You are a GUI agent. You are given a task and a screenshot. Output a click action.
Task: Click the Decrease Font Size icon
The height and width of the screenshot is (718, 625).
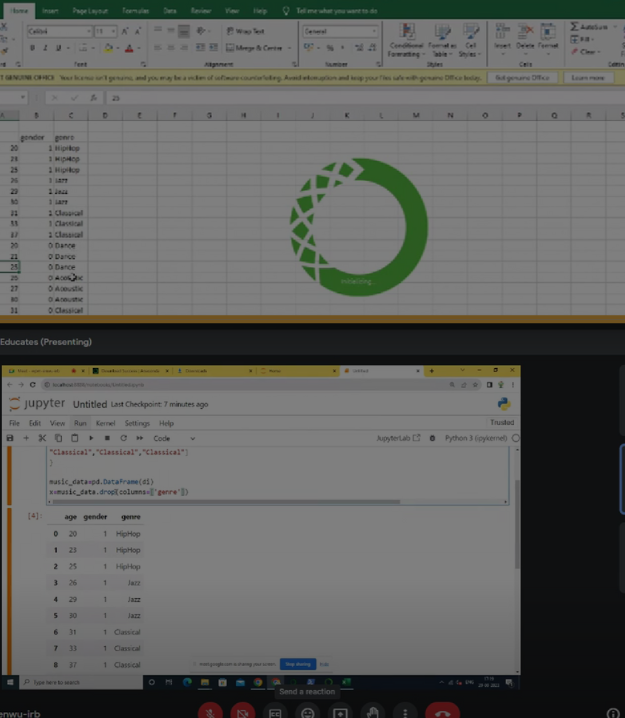[x=138, y=31]
